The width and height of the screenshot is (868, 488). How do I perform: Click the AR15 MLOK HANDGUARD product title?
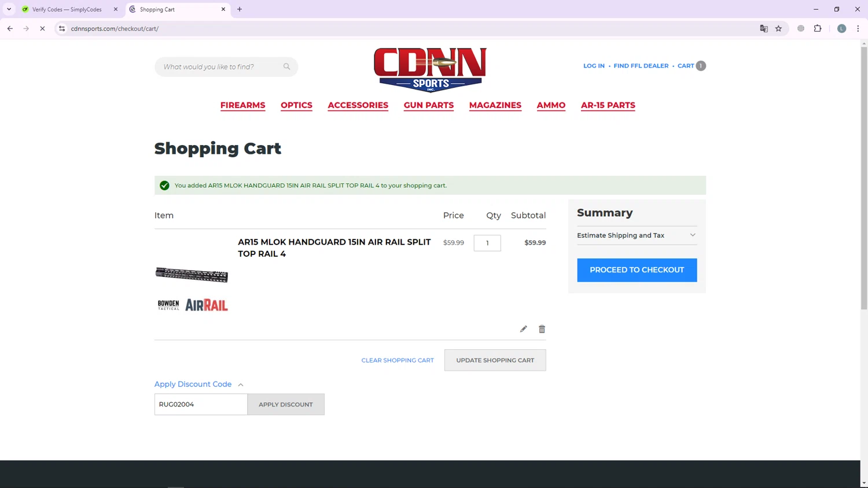pos(334,247)
